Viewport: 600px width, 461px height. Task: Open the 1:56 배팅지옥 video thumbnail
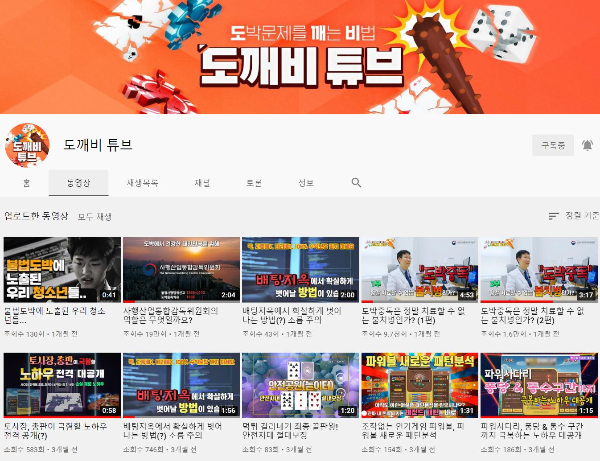pyautogui.click(x=181, y=385)
